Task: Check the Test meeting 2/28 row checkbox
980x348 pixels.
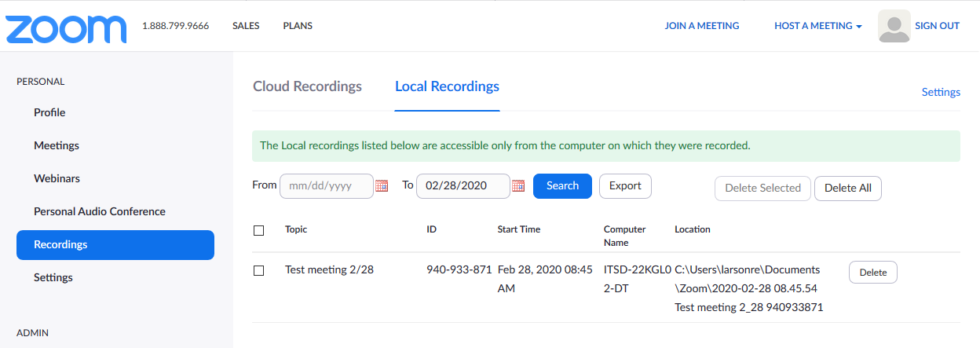Action: click(x=259, y=270)
